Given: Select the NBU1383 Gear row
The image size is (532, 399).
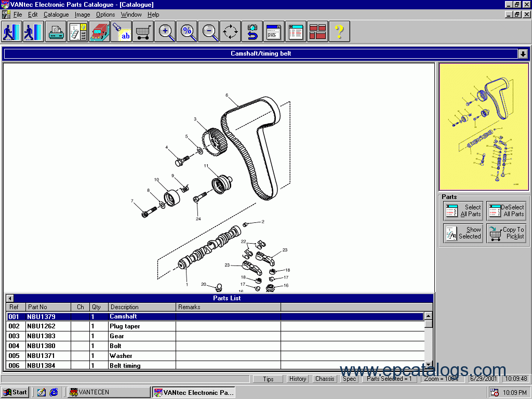Looking at the screenshot, I should (x=215, y=336).
